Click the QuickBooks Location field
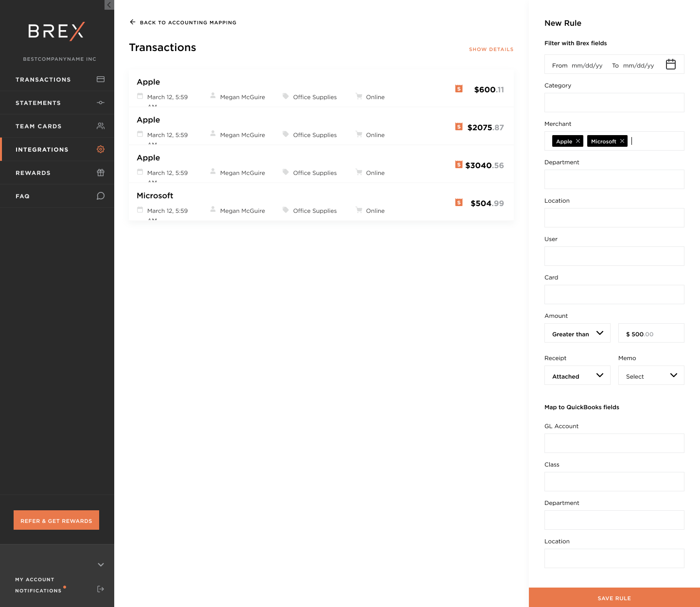 point(614,558)
